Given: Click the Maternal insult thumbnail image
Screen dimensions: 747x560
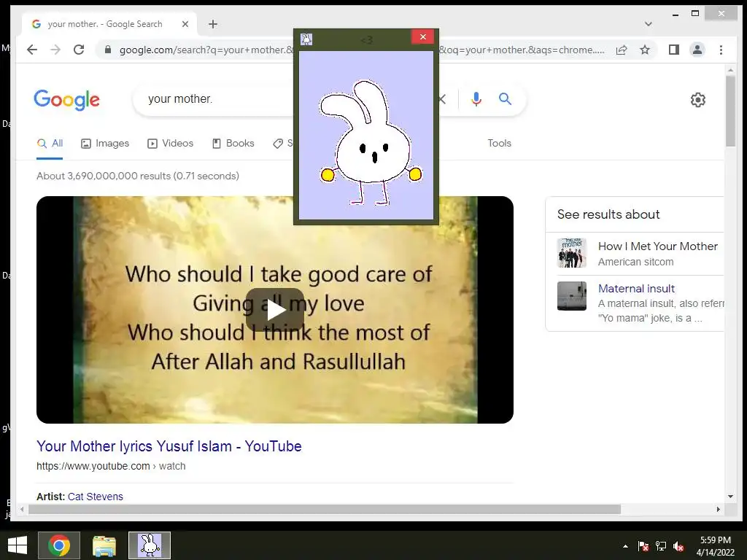Looking at the screenshot, I should (x=572, y=296).
